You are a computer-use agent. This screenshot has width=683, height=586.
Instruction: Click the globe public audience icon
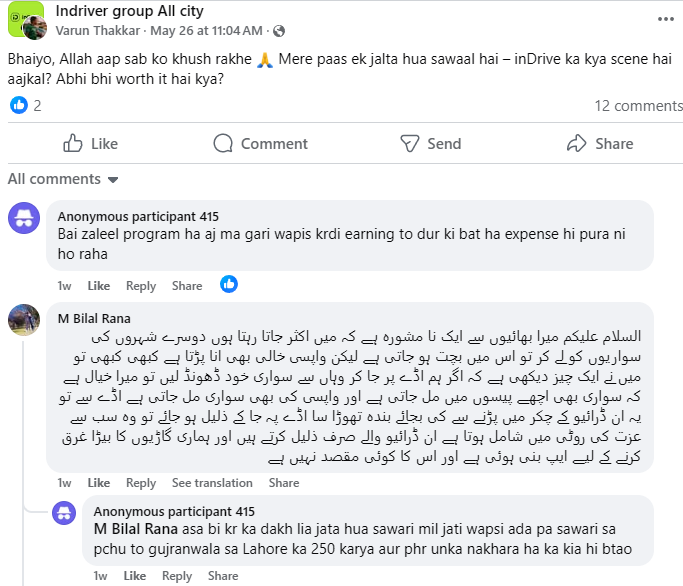[x=279, y=31]
